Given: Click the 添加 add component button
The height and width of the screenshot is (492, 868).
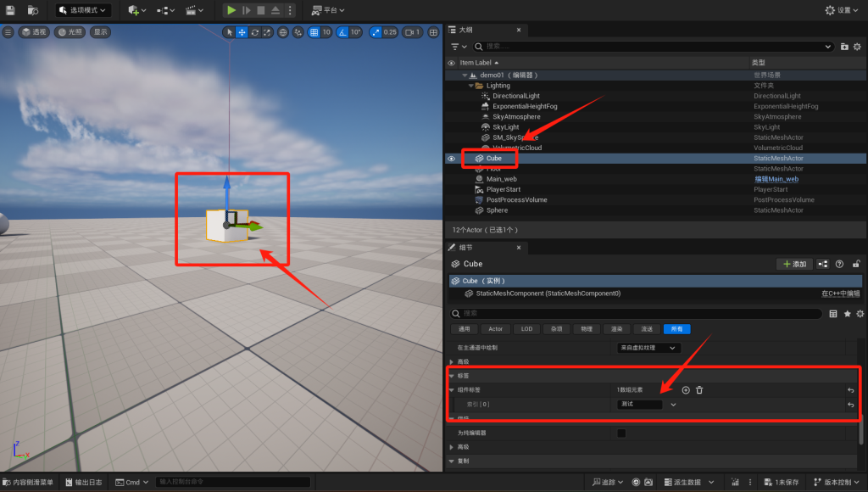Looking at the screenshot, I should (x=794, y=264).
